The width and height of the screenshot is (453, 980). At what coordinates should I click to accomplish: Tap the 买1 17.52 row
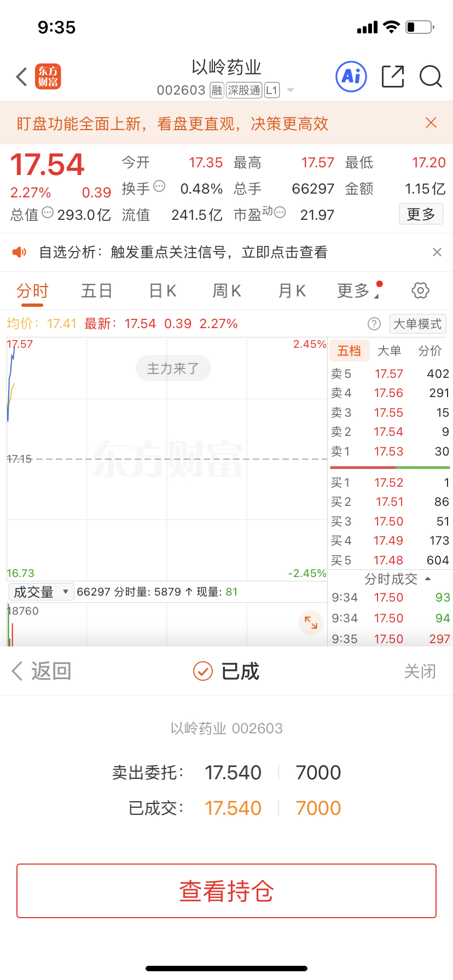click(390, 482)
